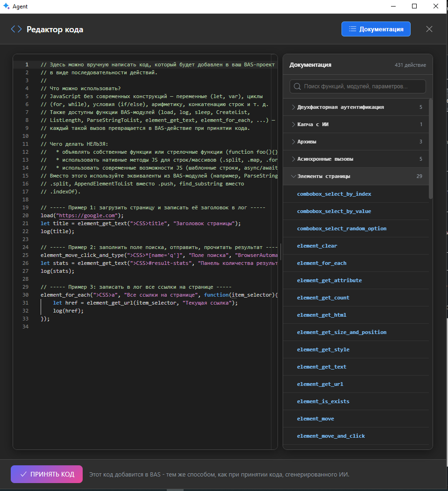448x491 pixels.
Task: Click the code brackets icon beside "Редактор кода"
Action: point(16,29)
